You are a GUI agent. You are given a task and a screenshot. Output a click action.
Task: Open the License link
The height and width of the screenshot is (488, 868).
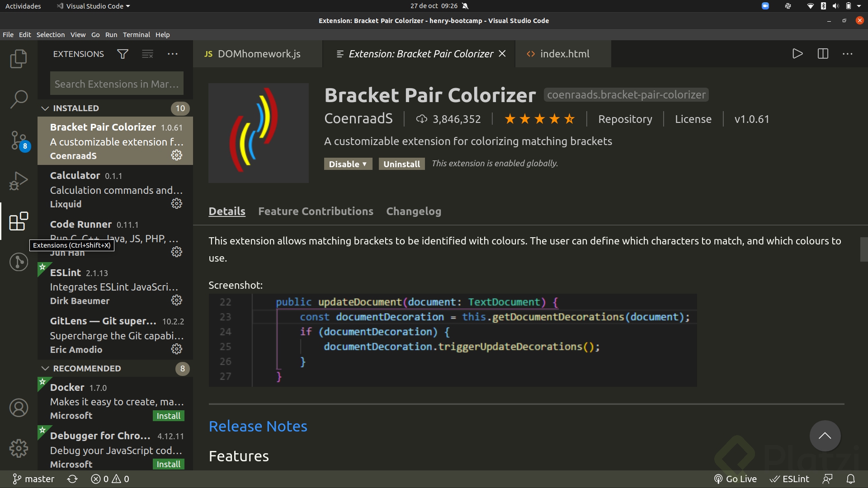(693, 119)
